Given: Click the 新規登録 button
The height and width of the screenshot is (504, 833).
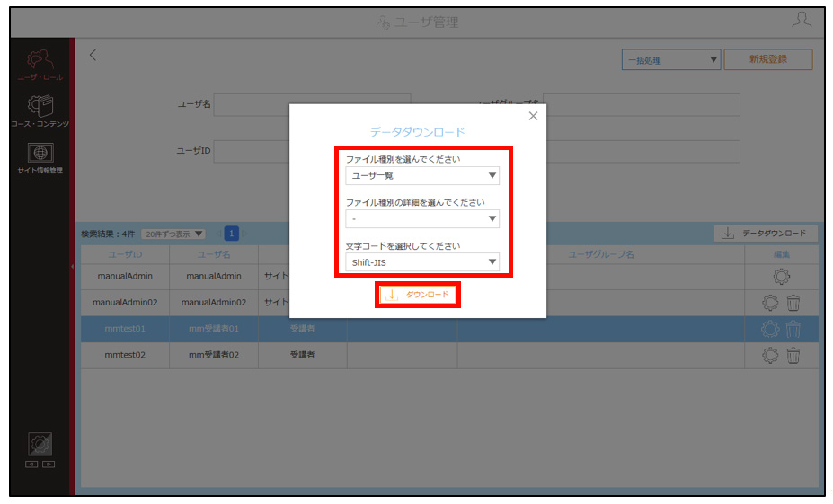Looking at the screenshot, I should (768, 59).
